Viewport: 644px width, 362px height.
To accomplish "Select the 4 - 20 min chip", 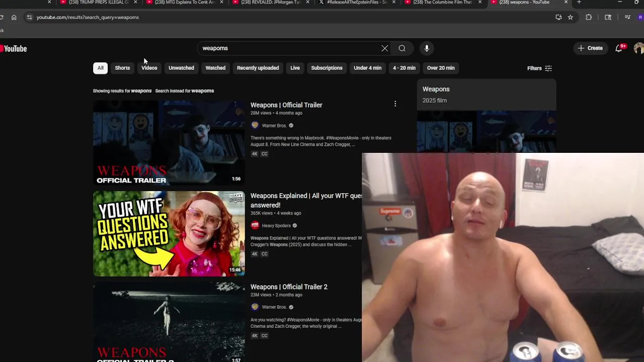I will (x=404, y=68).
